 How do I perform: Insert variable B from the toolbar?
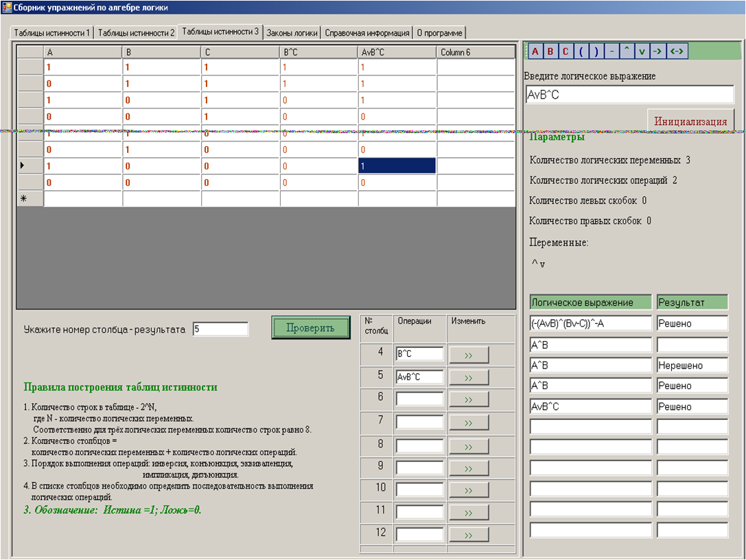(550, 51)
